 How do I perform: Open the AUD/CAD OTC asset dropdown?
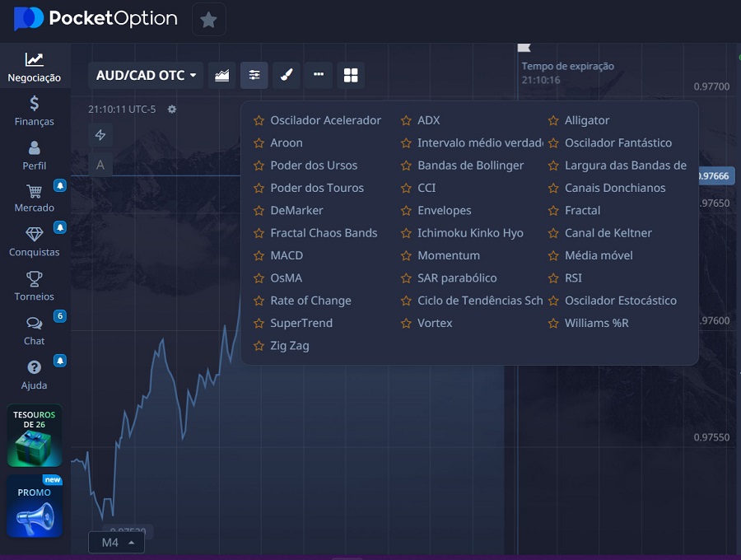tap(146, 75)
